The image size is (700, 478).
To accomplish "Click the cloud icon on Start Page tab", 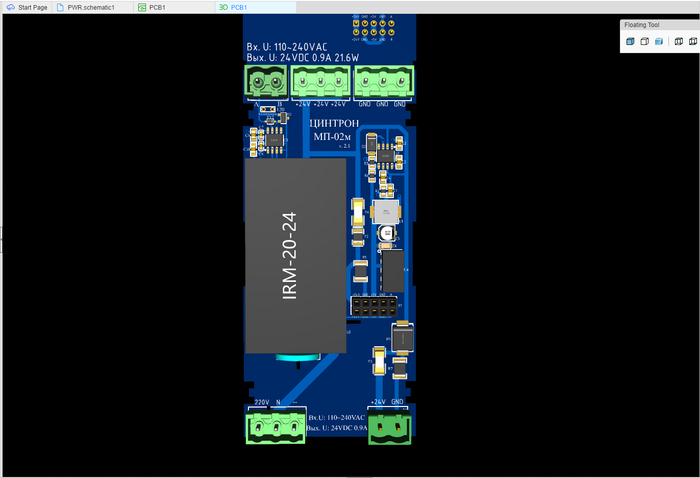I will click(11, 7).
